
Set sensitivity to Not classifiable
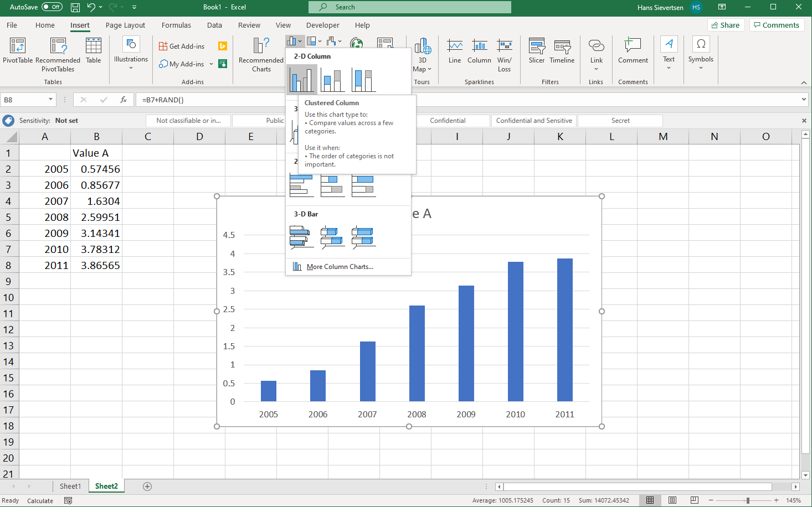click(x=188, y=121)
